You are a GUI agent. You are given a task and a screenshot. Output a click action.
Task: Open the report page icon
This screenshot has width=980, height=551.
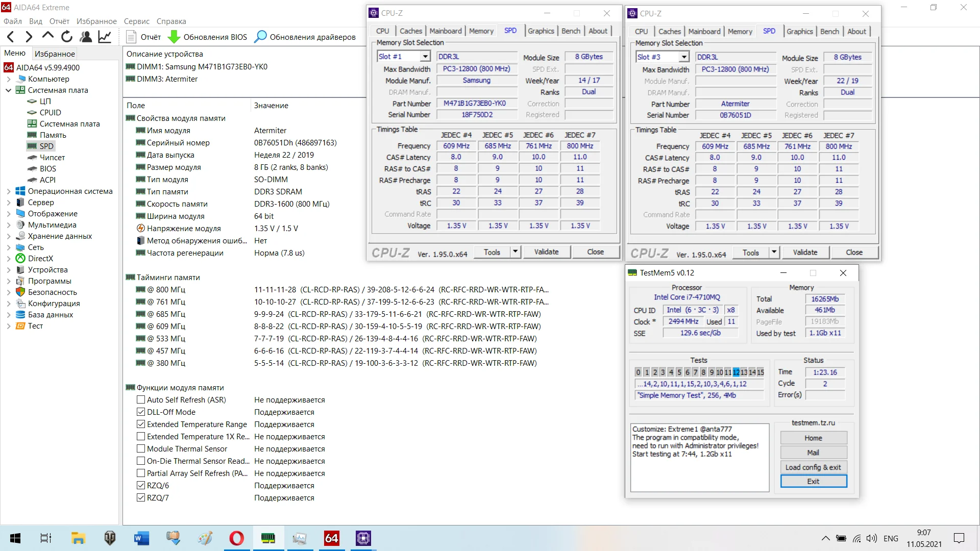pos(131,37)
